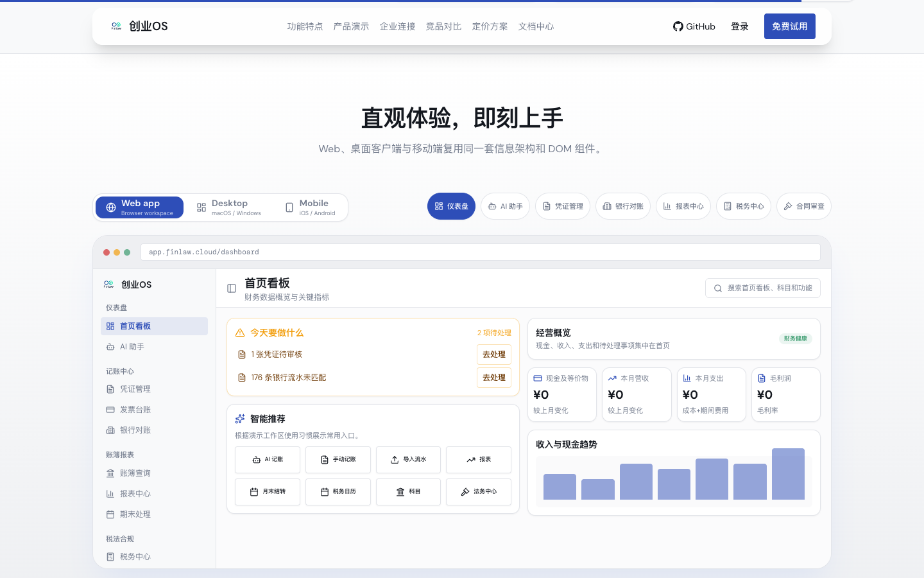The height and width of the screenshot is (578, 924).
Task: Click the 财务健康 badge
Action: coord(796,338)
